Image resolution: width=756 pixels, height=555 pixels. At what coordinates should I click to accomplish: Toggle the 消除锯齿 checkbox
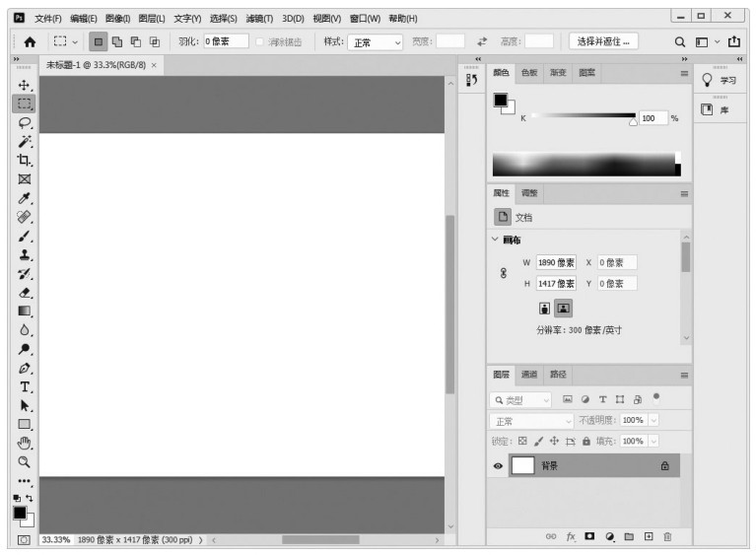pyautogui.click(x=260, y=42)
